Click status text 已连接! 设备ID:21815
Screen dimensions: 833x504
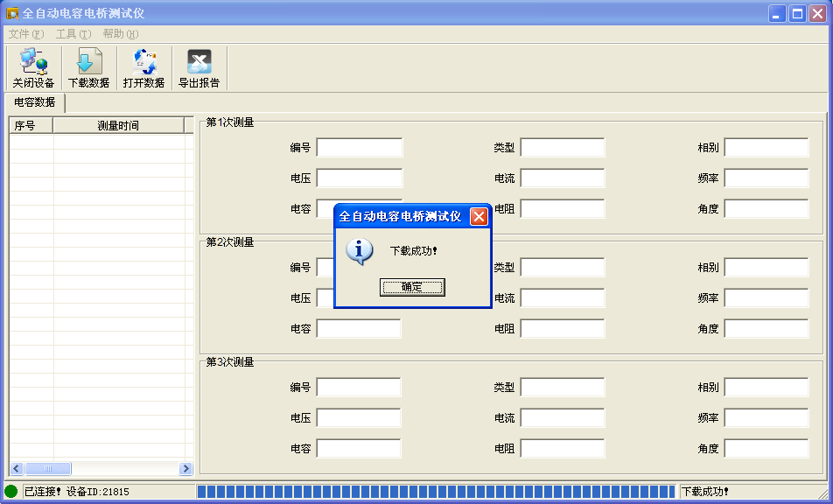point(77,492)
